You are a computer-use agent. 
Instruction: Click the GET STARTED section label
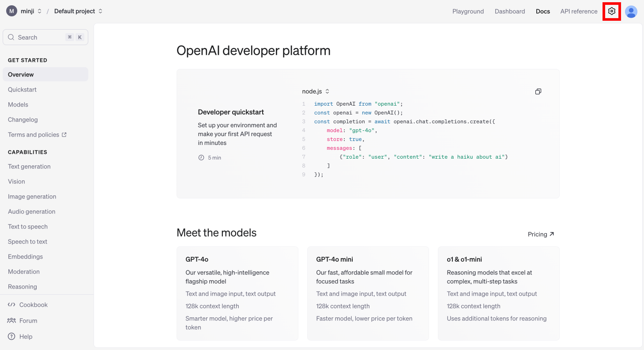point(27,60)
